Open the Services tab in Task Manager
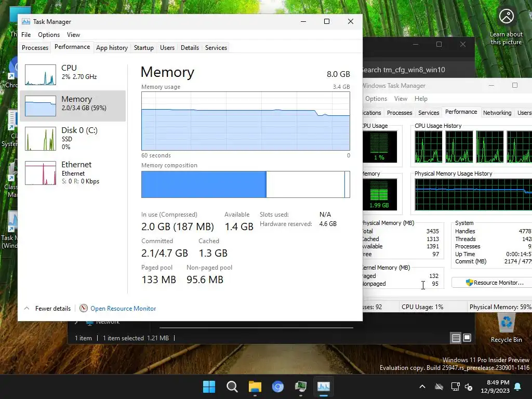The width and height of the screenshot is (532, 399). point(216,48)
